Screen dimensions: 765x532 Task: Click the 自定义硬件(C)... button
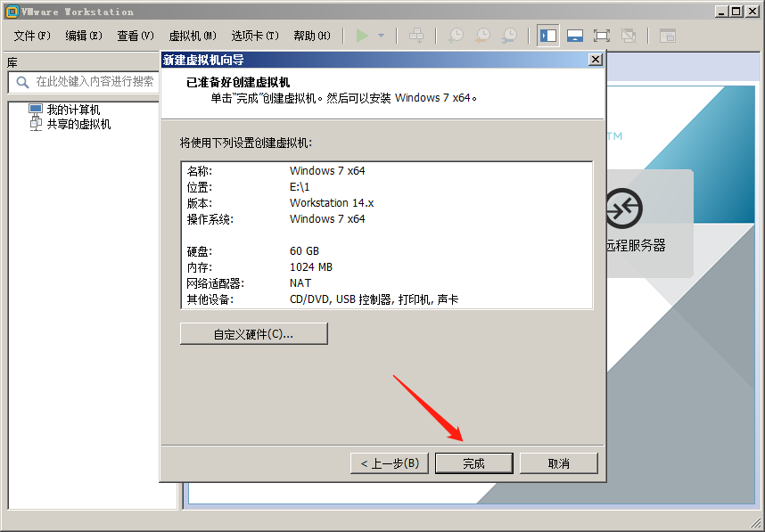(254, 334)
